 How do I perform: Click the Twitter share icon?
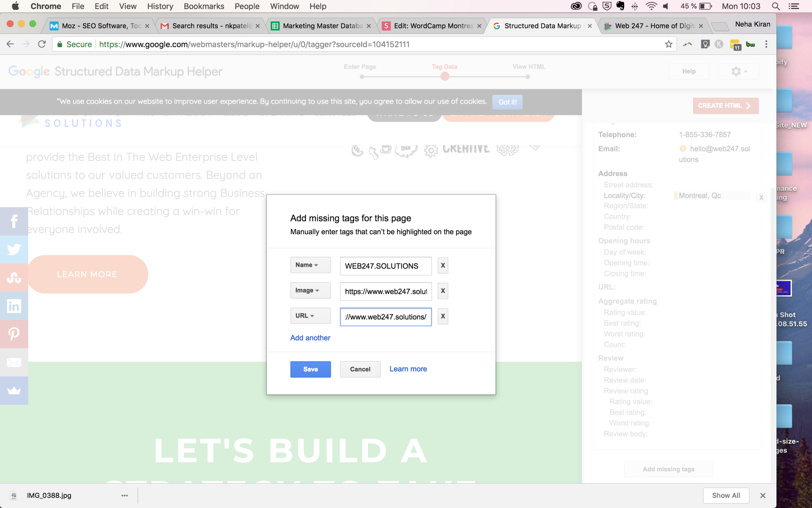coord(14,249)
